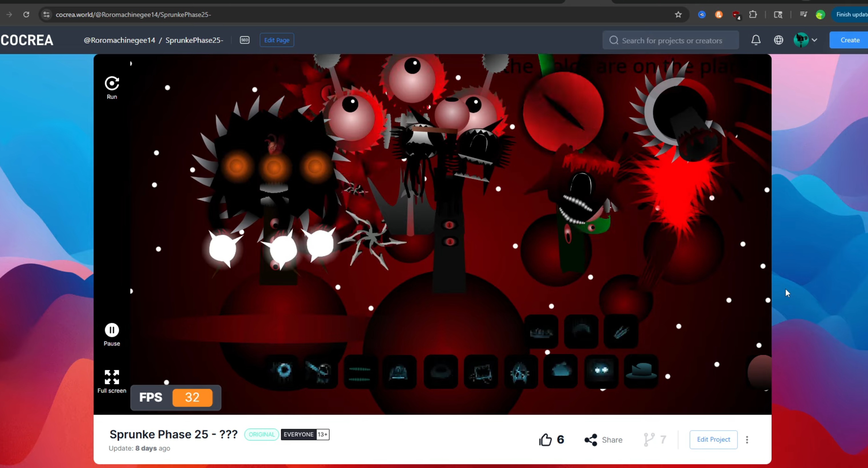Open the orange browser extension icon
The height and width of the screenshot is (468, 868).
[719, 15]
